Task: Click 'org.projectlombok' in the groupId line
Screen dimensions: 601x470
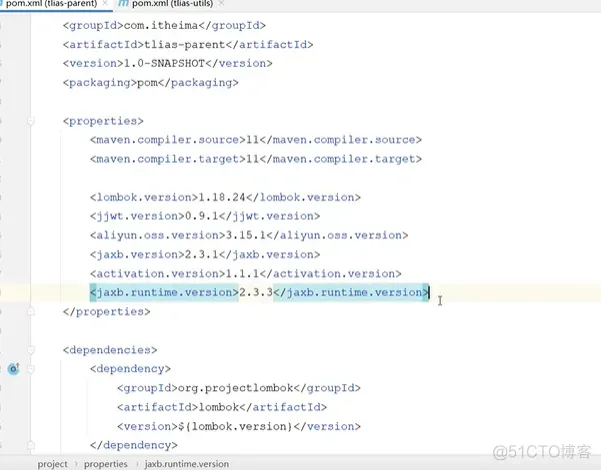Action: (x=236, y=388)
